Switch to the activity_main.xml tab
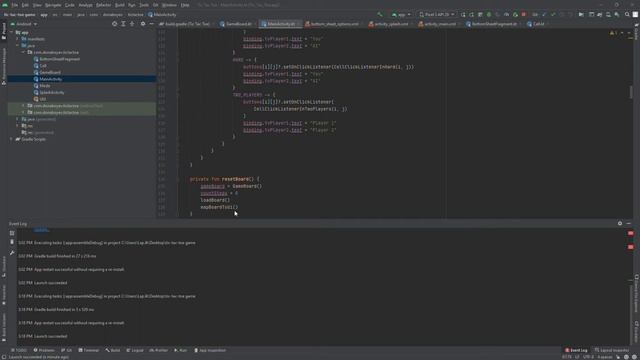Image resolution: width=640 pixels, height=360 pixels. 437,24
